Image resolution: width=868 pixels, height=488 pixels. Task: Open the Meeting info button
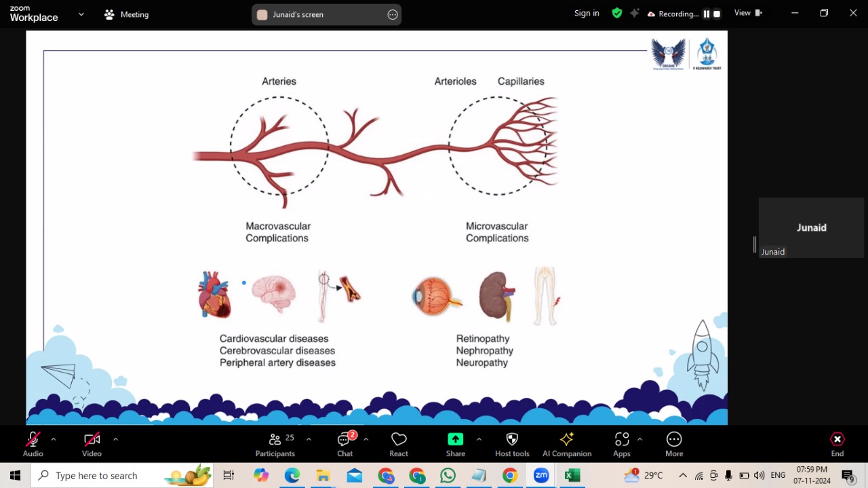pyautogui.click(x=126, y=14)
